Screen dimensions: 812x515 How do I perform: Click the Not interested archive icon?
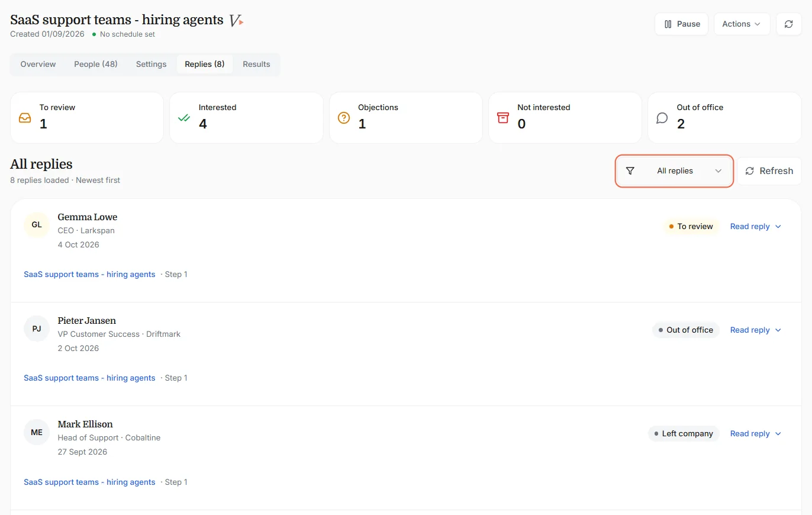pos(503,118)
